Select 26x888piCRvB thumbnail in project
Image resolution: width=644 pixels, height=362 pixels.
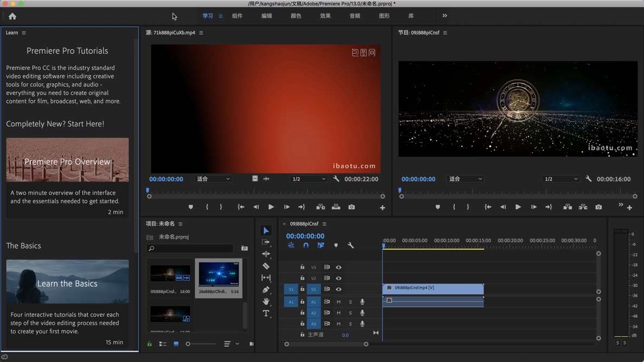[x=218, y=274]
